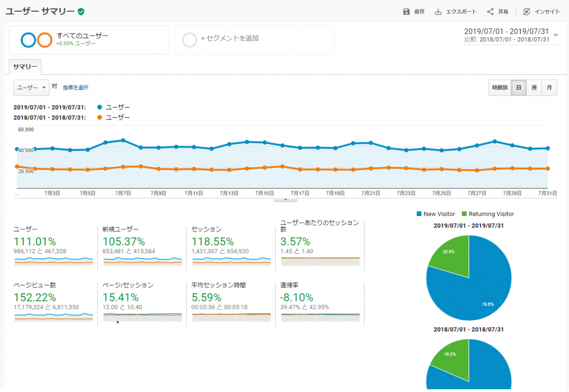The width and height of the screenshot is (569, 392).
Task: Click the 指標を選択 link
Action: [76, 88]
